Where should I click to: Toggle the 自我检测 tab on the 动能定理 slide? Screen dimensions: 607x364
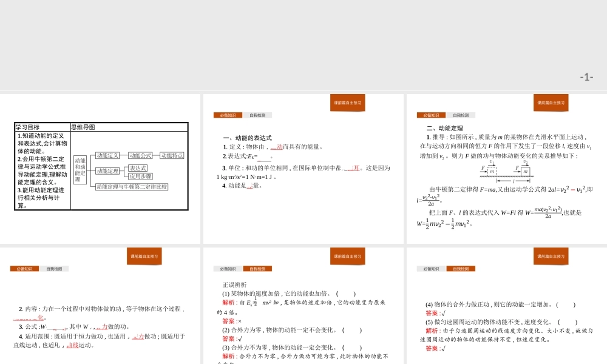tap(461, 115)
